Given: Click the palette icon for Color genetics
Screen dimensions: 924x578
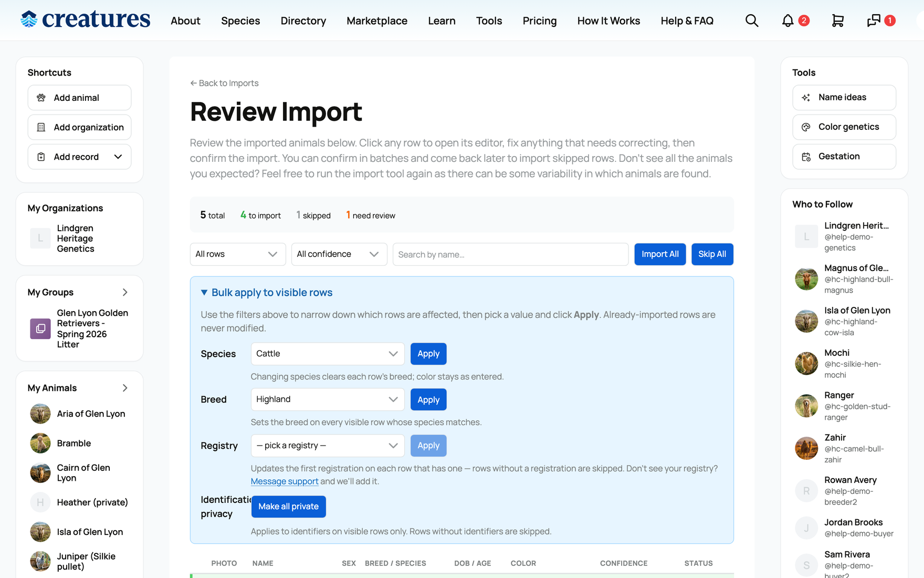Looking at the screenshot, I should point(806,127).
